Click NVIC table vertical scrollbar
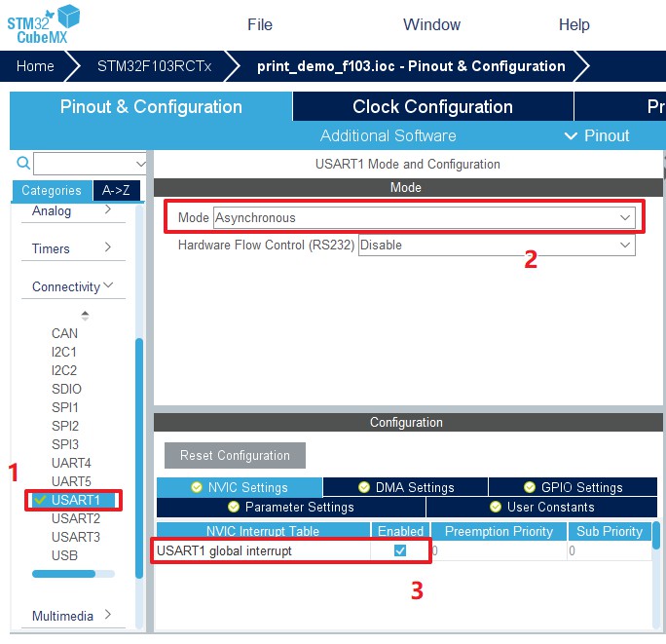This screenshot has height=644, width=666. (x=656, y=535)
